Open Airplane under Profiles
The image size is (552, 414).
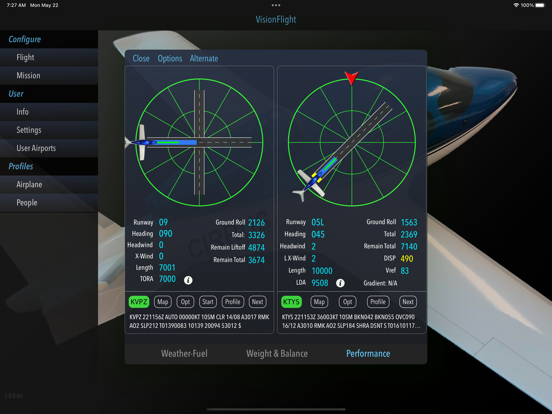click(x=49, y=184)
